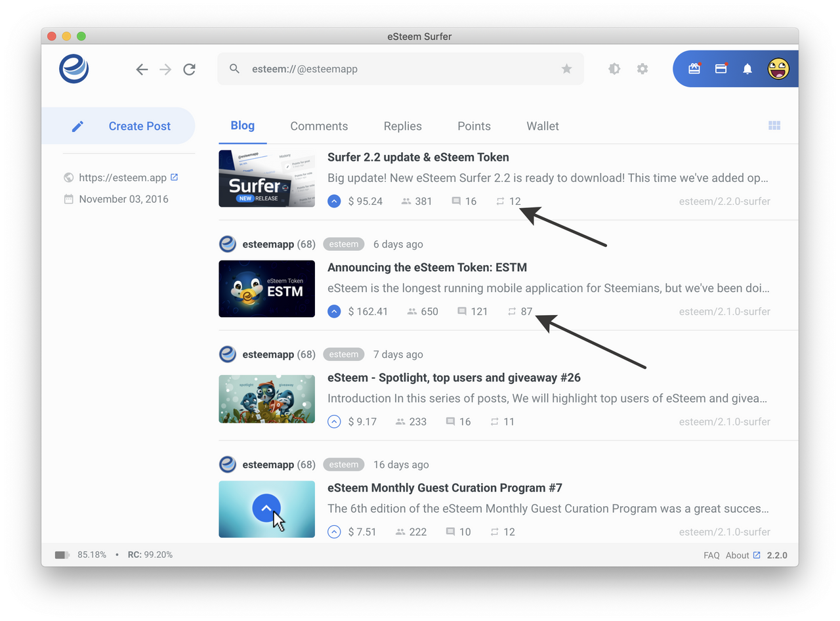Show voters count 222 on Curation post
Screen dimensions: 840x621
[x=411, y=532]
